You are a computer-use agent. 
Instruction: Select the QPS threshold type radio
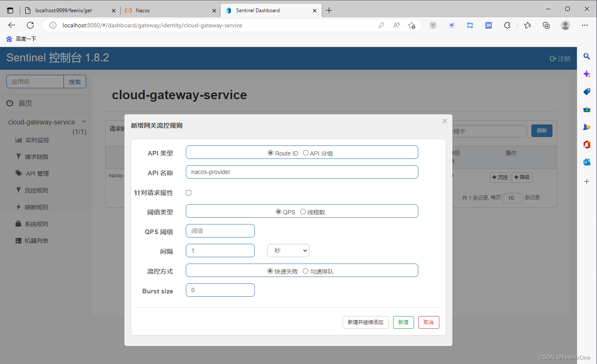tap(278, 212)
